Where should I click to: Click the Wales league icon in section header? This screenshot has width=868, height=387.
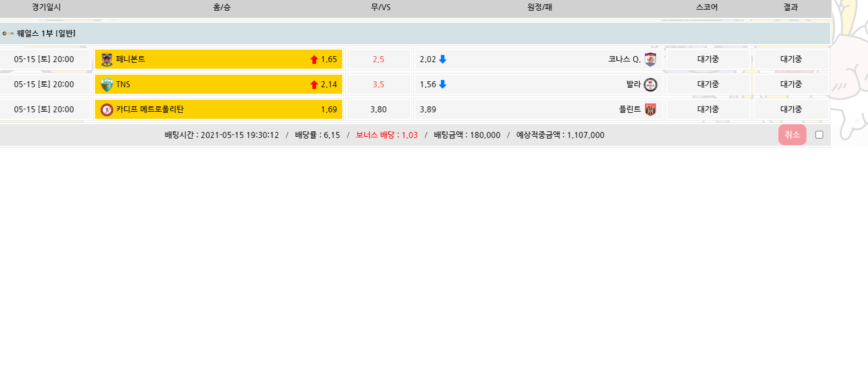tap(8, 33)
